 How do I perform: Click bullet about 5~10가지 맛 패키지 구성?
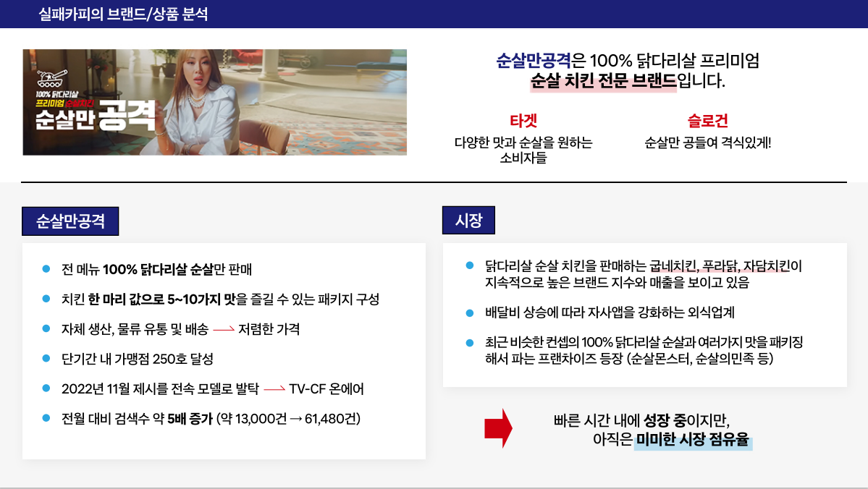220,299
